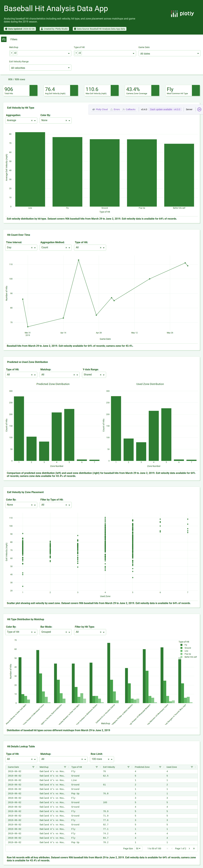Screen dimensions: 203x868
Task: Click the '84.7' exit velocity cell
Action: click(x=117, y=838)
